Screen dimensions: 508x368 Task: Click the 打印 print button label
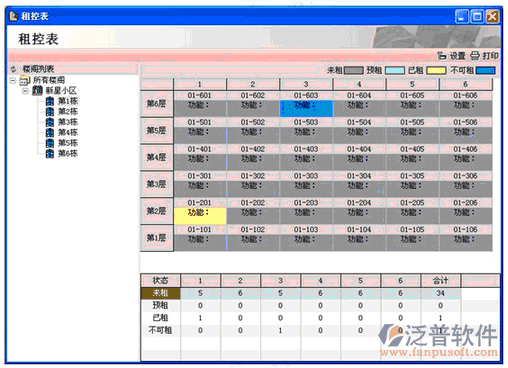click(x=491, y=56)
